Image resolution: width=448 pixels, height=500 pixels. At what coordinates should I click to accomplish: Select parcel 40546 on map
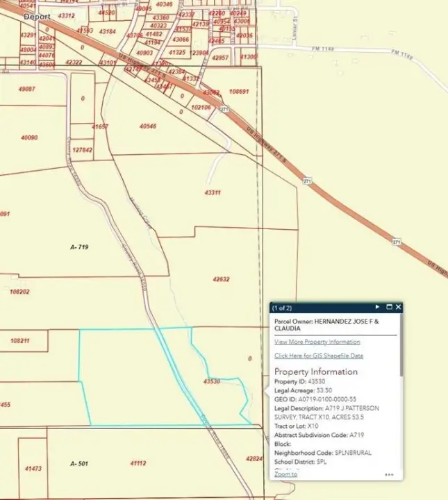(x=148, y=126)
